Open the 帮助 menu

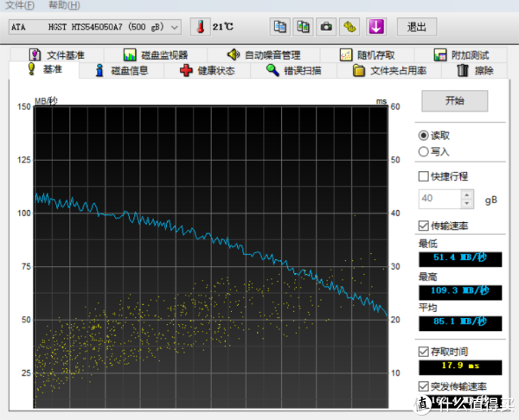tap(64, 4)
